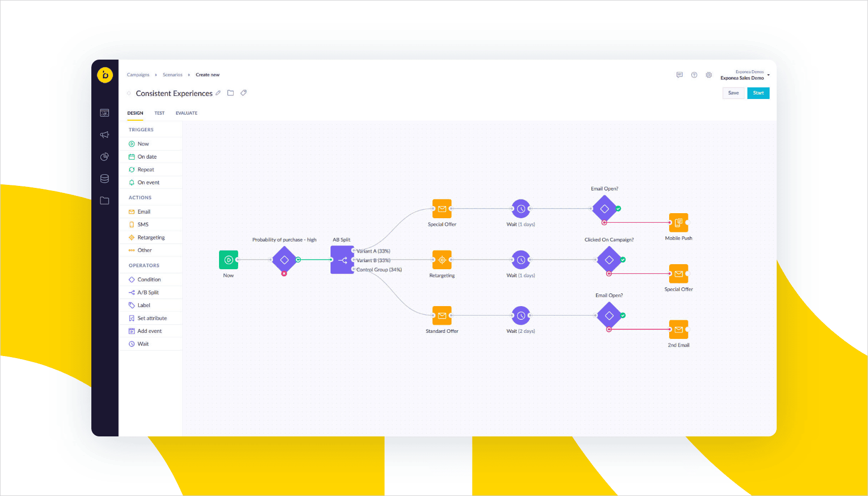
Task: Open the analytics pie chart icon
Action: (104, 157)
